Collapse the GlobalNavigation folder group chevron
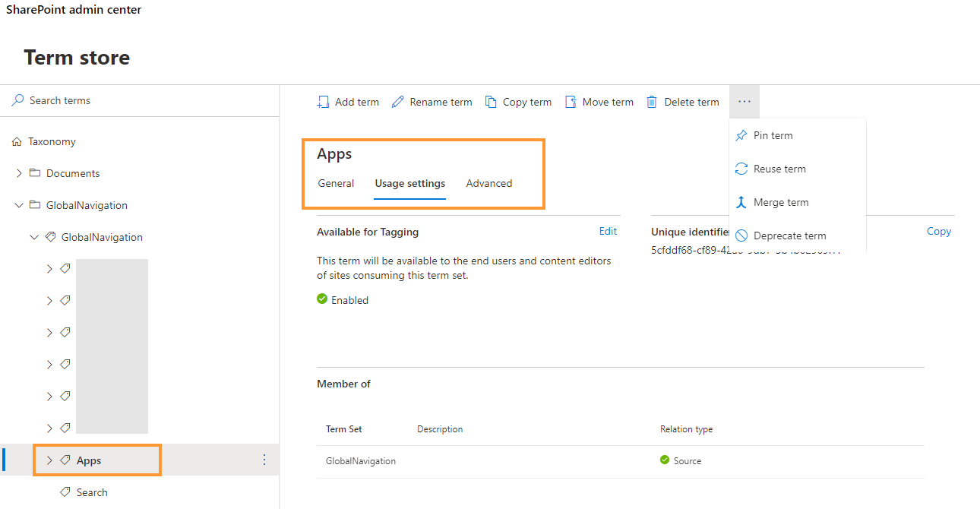980x509 pixels. (x=19, y=205)
